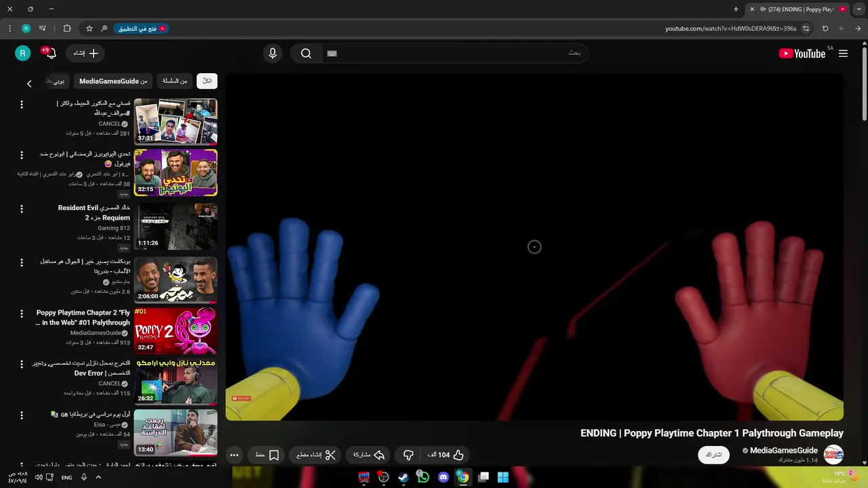The image size is (868, 488).
Task: Dislike the video
Action: (x=408, y=455)
